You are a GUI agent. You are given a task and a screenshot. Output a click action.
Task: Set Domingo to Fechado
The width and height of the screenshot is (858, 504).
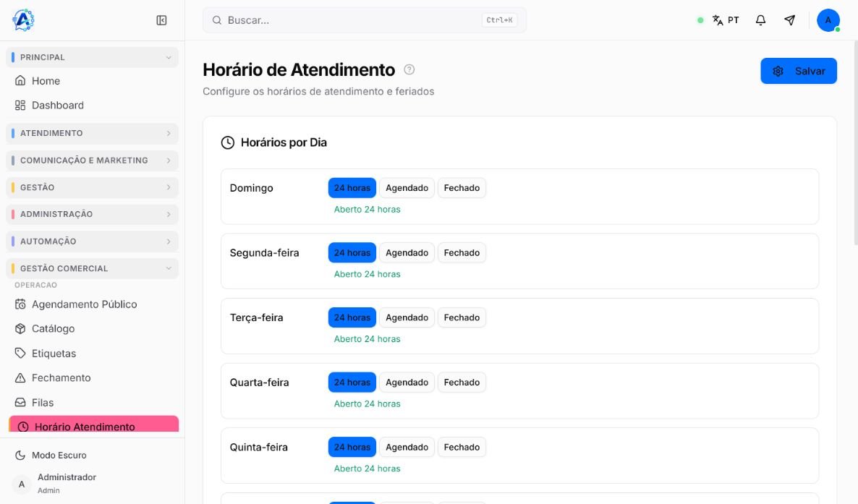(x=462, y=188)
